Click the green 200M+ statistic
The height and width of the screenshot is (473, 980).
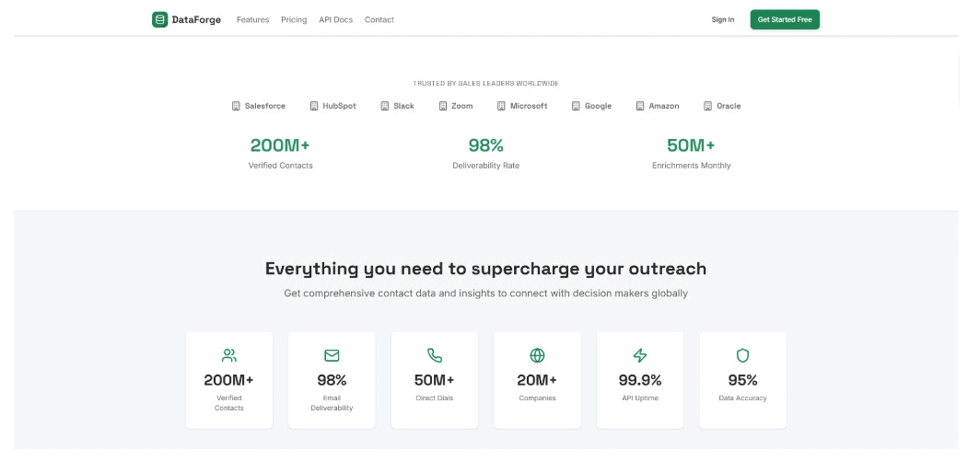280,145
